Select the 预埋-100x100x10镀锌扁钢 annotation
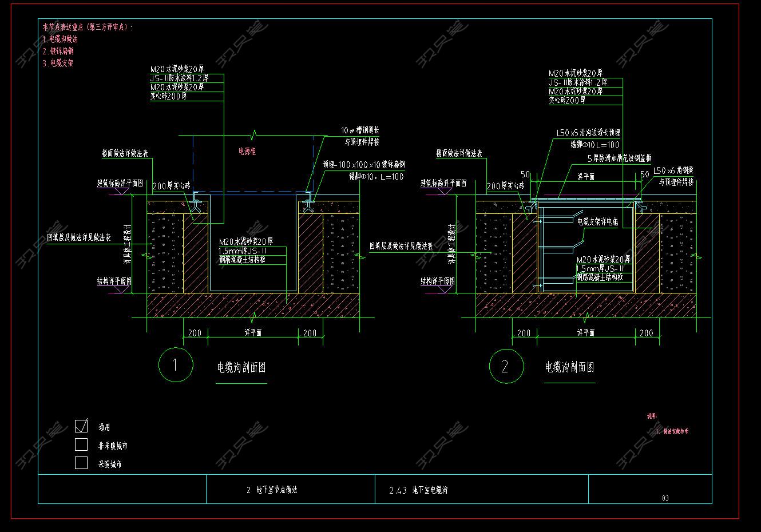Viewport: 761px width, 532px height. (364, 165)
